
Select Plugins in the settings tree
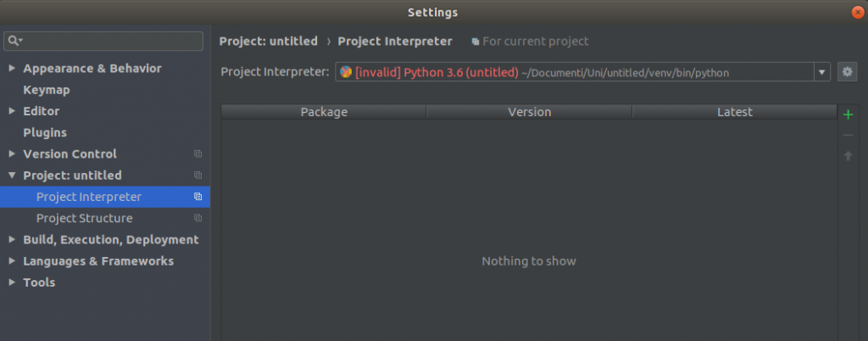(45, 133)
